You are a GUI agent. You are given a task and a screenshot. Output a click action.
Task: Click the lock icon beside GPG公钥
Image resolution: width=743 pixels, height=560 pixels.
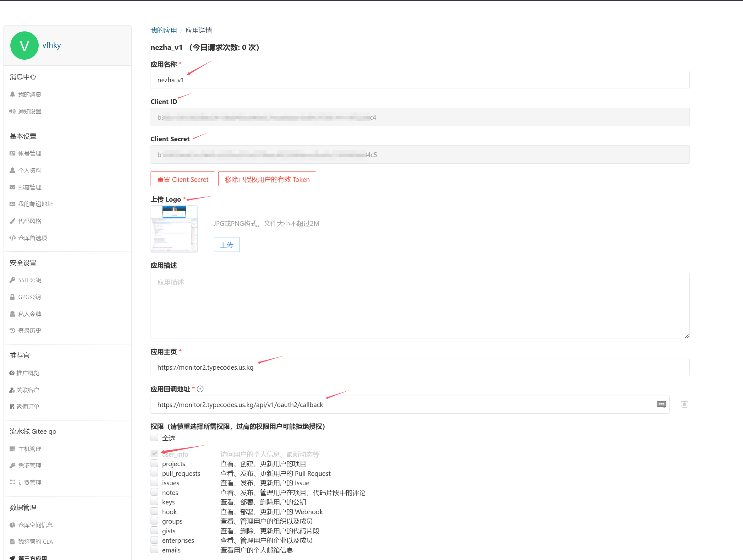click(13, 297)
